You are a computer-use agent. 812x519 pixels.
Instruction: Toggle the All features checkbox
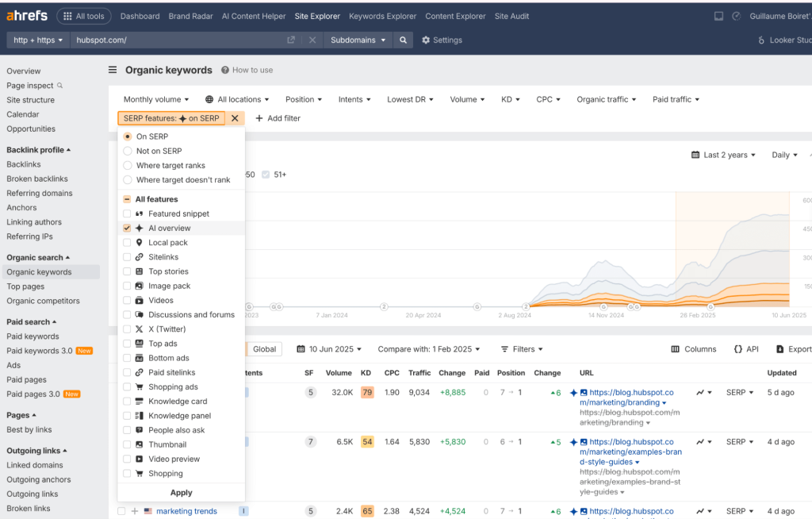tap(127, 199)
